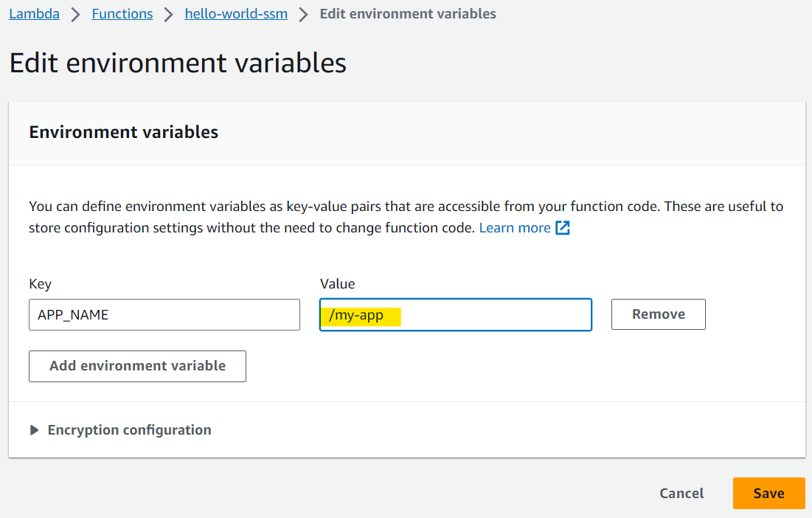Click the Environment variables section heading
Screen dimensions: 812x518
point(124,132)
